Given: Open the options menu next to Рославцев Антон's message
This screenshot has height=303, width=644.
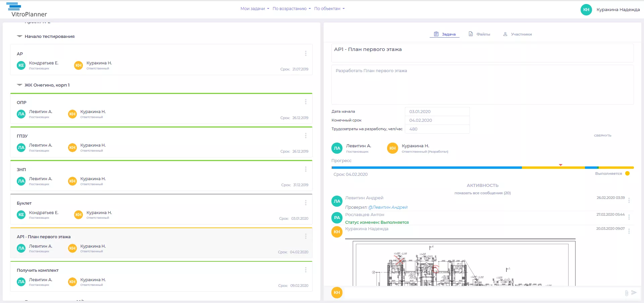Looking at the screenshot, I should 629,217.
